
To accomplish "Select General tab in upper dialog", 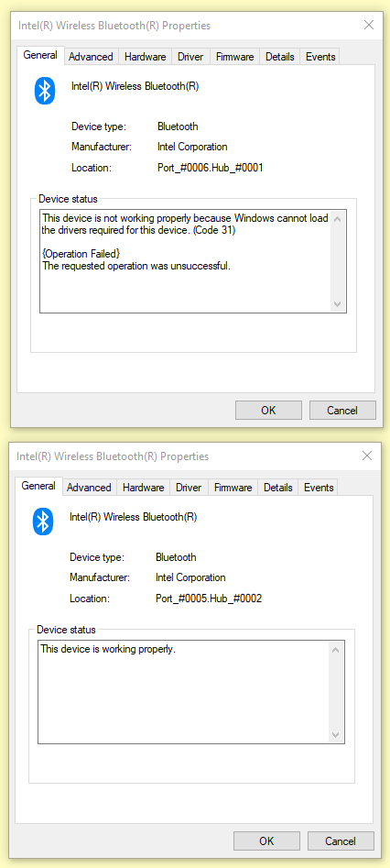I will pyautogui.click(x=40, y=55).
